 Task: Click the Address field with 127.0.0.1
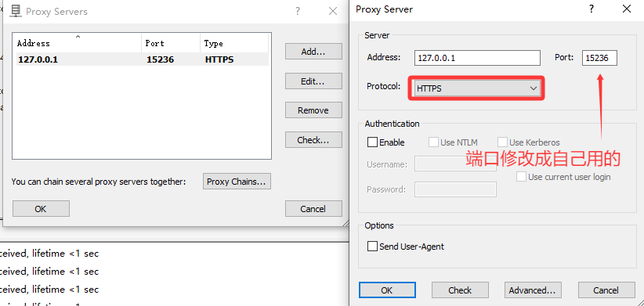(477, 58)
